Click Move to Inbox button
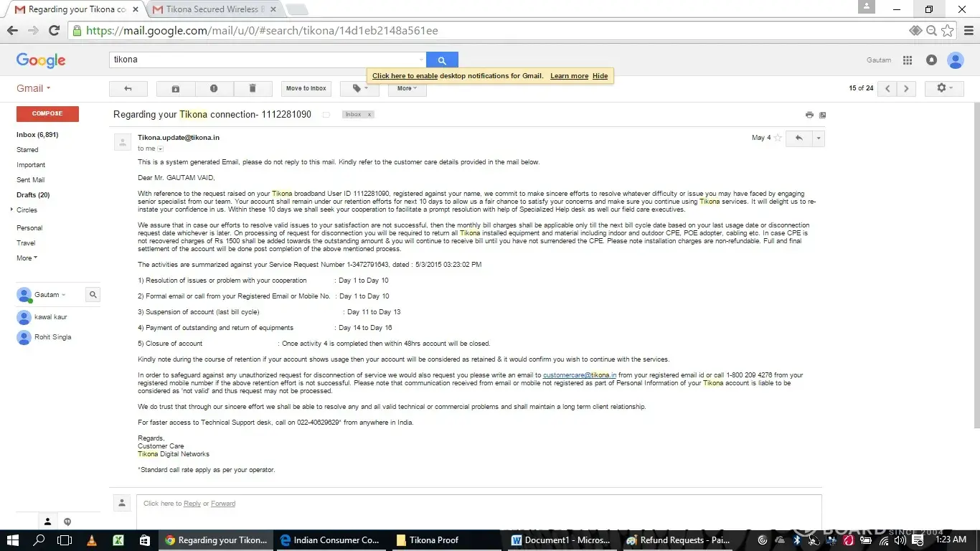The width and height of the screenshot is (980, 551). [x=306, y=88]
